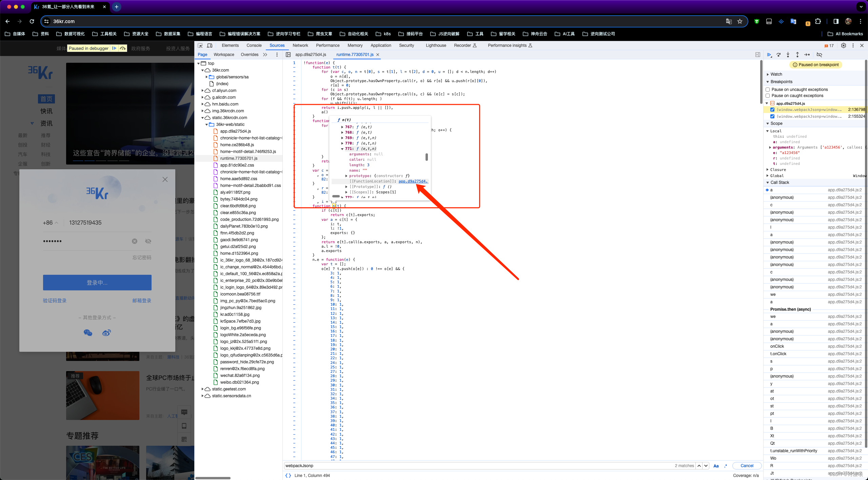868x480 pixels.
Task: Pretty print the source with braces icon
Action: 288,475
